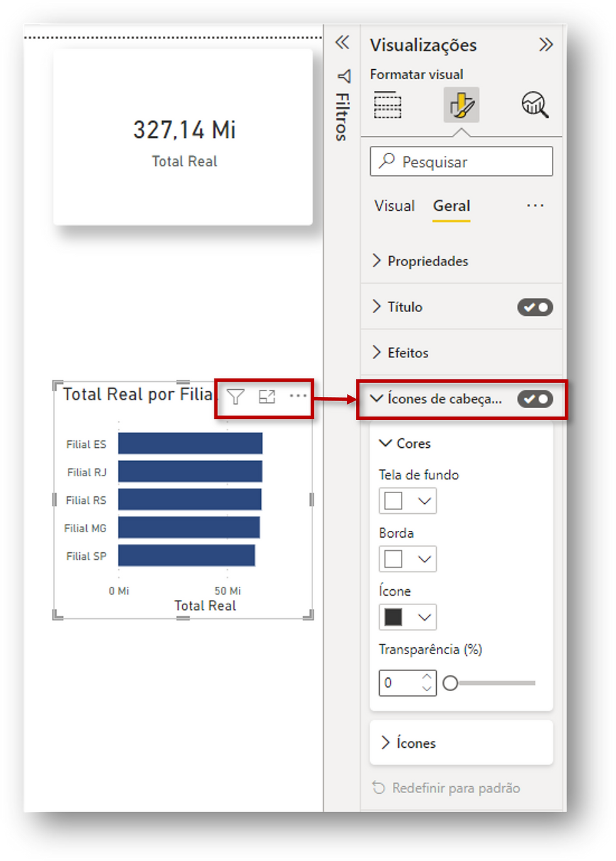This screenshot has width=616, height=861.
Task: Toggle the Ícones de cabeçalho switch
Action: point(535,399)
